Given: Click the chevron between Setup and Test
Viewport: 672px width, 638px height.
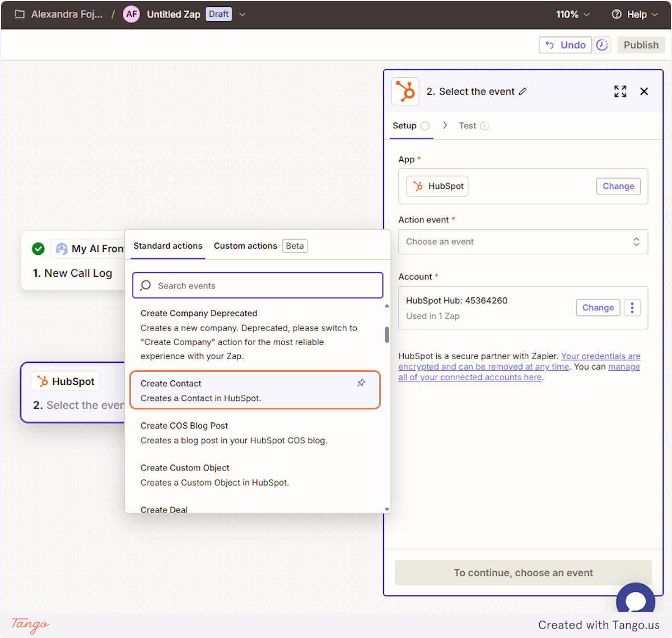Looking at the screenshot, I should 445,125.
